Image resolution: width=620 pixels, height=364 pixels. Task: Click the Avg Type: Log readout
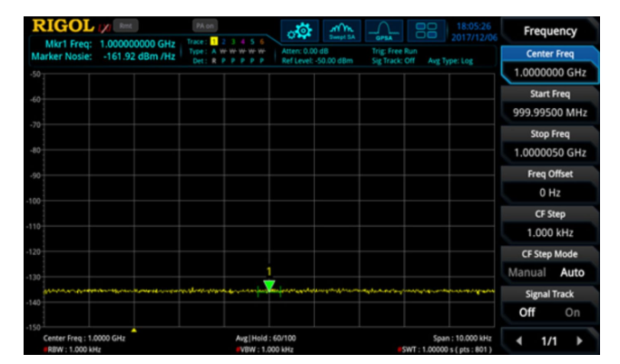[450, 61]
